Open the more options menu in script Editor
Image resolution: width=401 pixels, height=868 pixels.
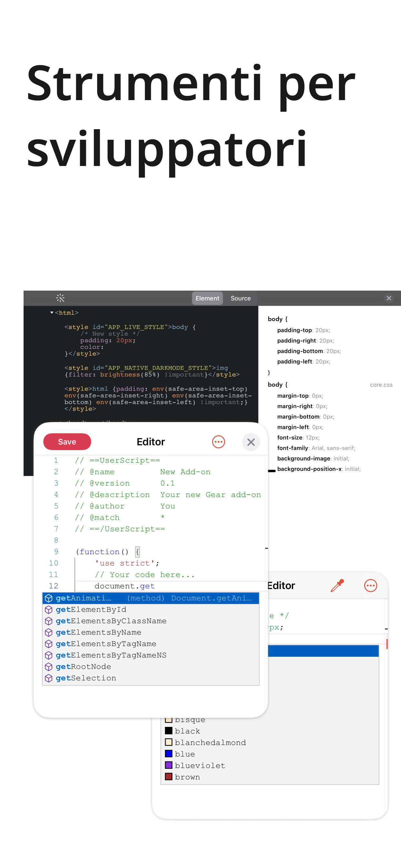point(218,442)
